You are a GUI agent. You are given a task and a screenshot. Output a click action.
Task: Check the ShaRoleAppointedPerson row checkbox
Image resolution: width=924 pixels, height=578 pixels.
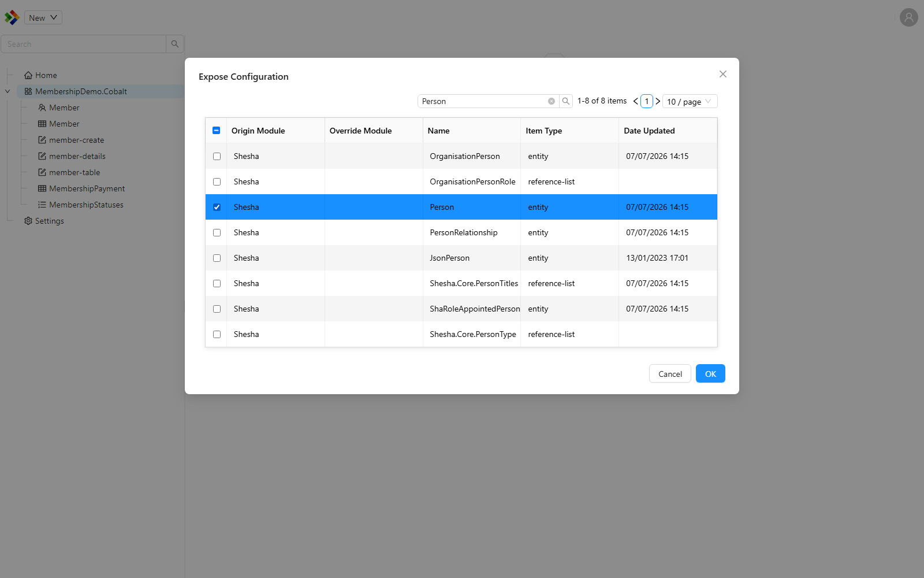pyautogui.click(x=217, y=309)
